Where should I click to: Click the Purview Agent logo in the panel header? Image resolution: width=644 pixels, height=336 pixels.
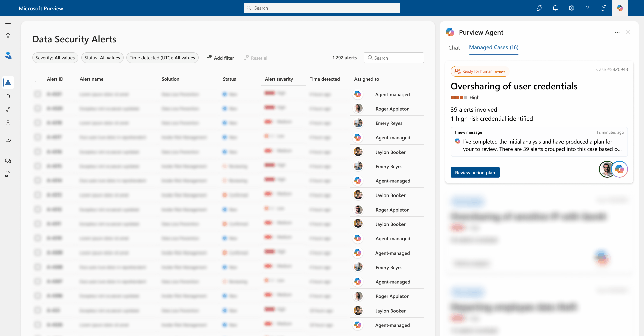pyautogui.click(x=450, y=32)
